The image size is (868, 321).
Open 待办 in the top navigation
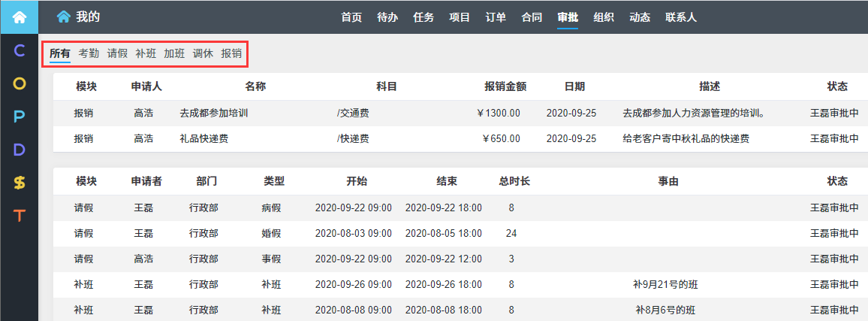click(387, 17)
